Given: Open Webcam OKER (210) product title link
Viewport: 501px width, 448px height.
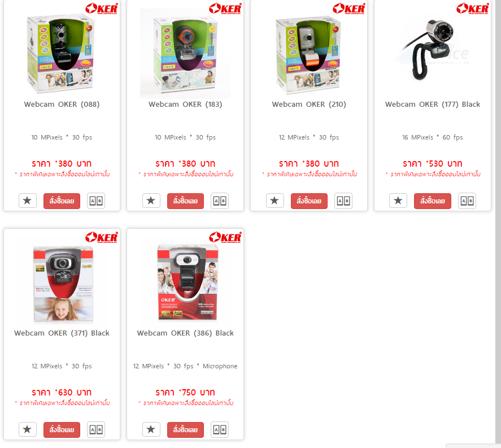Looking at the screenshot, I should point(309,104).
